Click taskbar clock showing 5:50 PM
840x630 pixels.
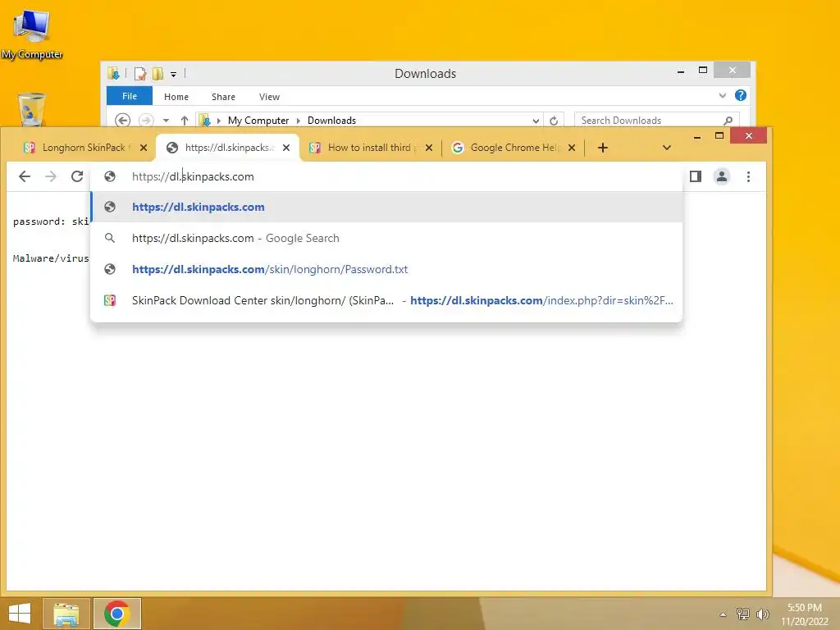tap(805, 614)
